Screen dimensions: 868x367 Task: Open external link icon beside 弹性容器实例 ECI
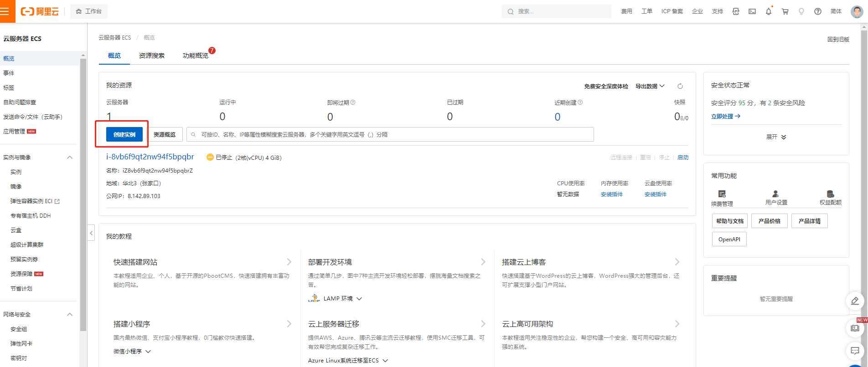pos(57,201)
